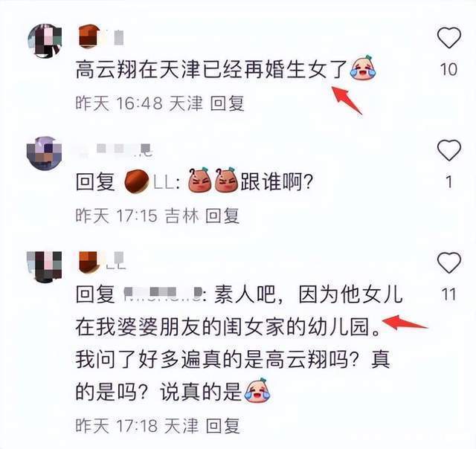The height and width of the screenshot is (449, 476).
Task: Like the 素人吧 comment with heart icon
Action: (x=449, y=262)
